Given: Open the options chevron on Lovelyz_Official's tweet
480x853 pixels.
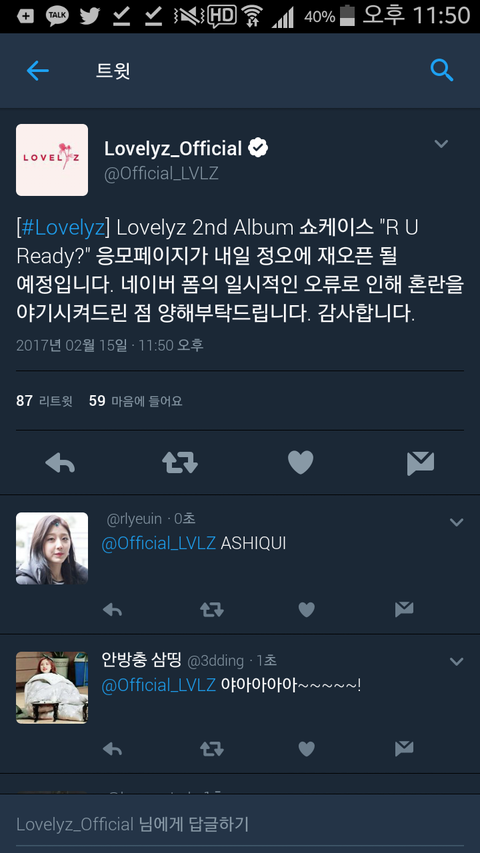Looking at the screenshot, I should coord(441,144).
